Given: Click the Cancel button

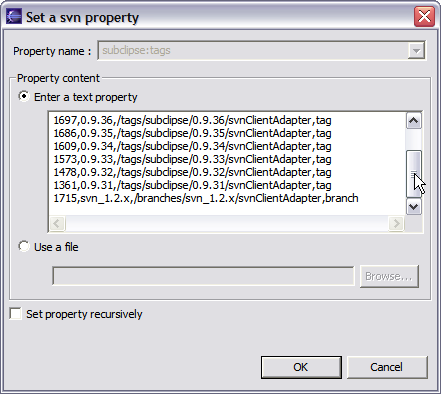Looking at the screenshot, I should (387, 367).
